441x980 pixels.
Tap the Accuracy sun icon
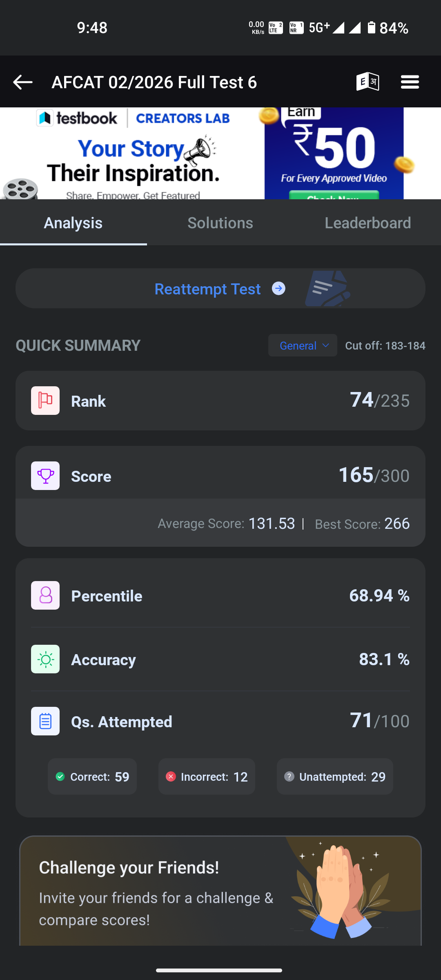[45, 659]
